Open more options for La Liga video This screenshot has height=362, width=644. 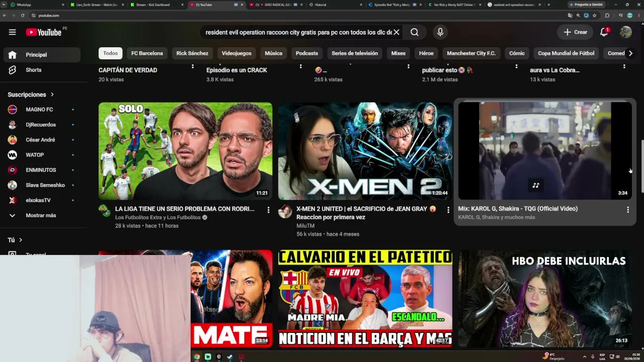(x=268, y=210)
